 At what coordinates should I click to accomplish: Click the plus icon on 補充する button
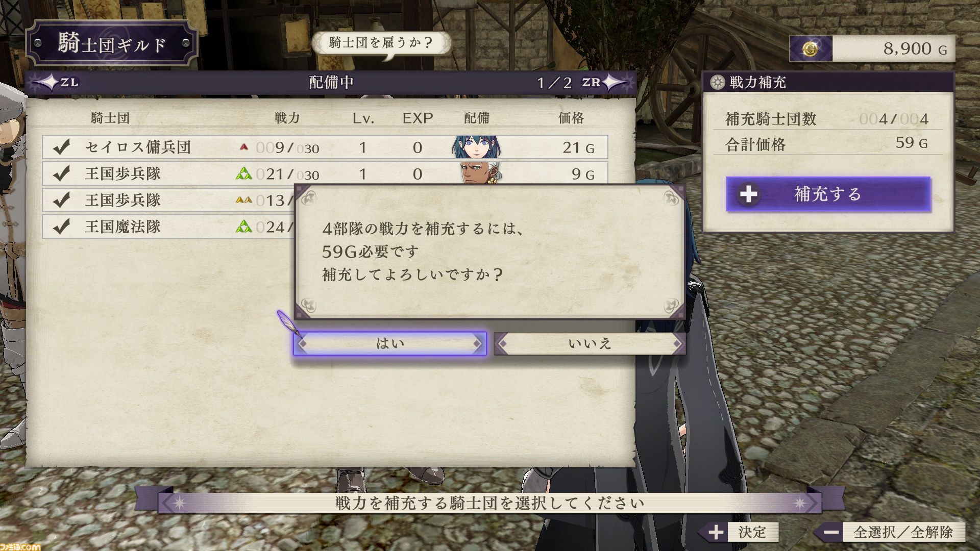click(x=748, y=194)
